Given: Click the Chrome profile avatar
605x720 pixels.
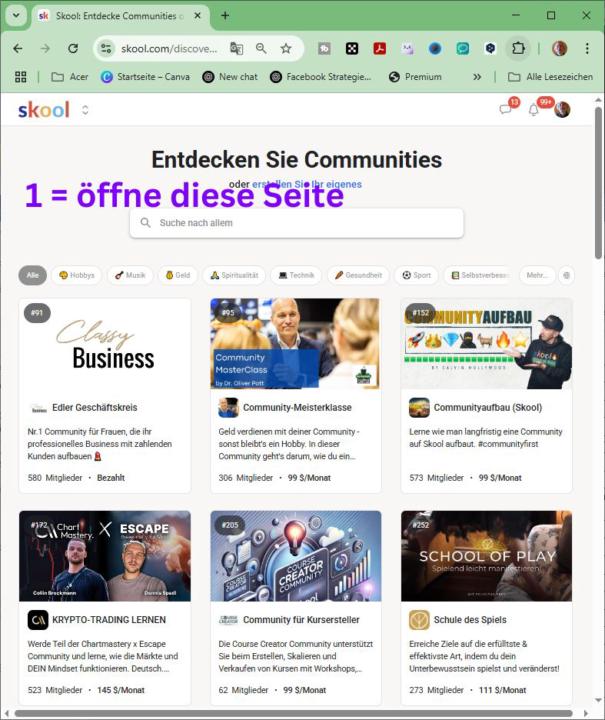Looking at the screenshot, I should tap(559, 48).
